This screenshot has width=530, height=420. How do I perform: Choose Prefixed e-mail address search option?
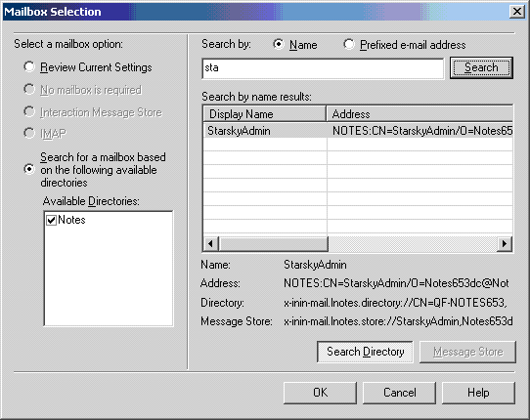click(x=349, y=44)
